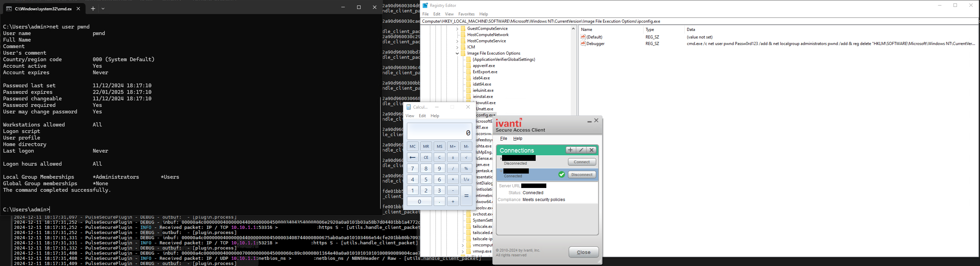Viewport: 980px width, 266px height.
Task: Select the ie4uinit.exe key folder icon
Action: [469, 91]
